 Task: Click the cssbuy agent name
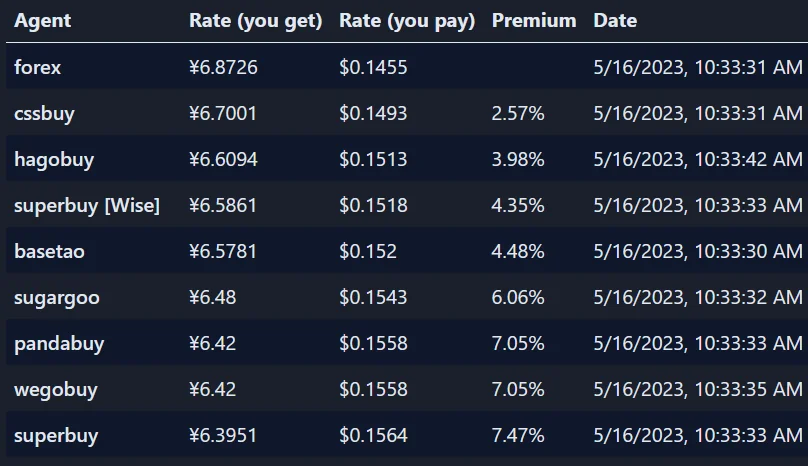44,113
